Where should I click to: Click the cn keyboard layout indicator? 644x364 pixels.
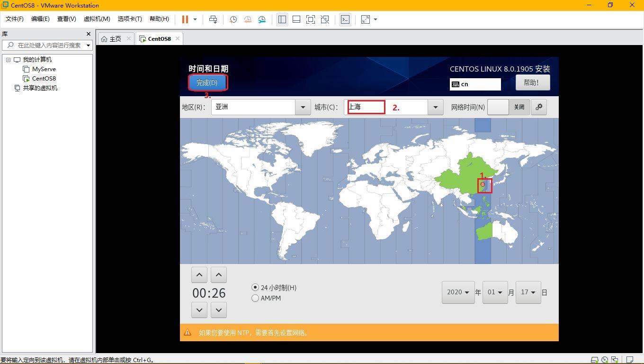475,84
